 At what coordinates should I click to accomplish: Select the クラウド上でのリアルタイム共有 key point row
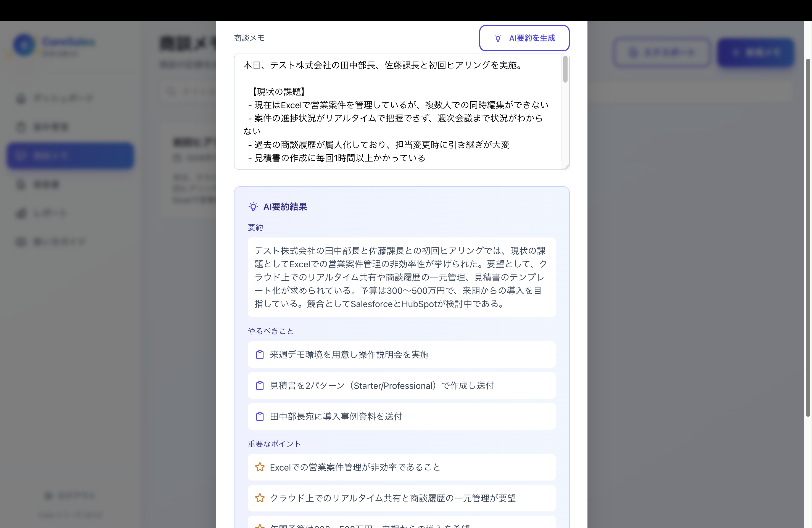(x=401, y=498)
